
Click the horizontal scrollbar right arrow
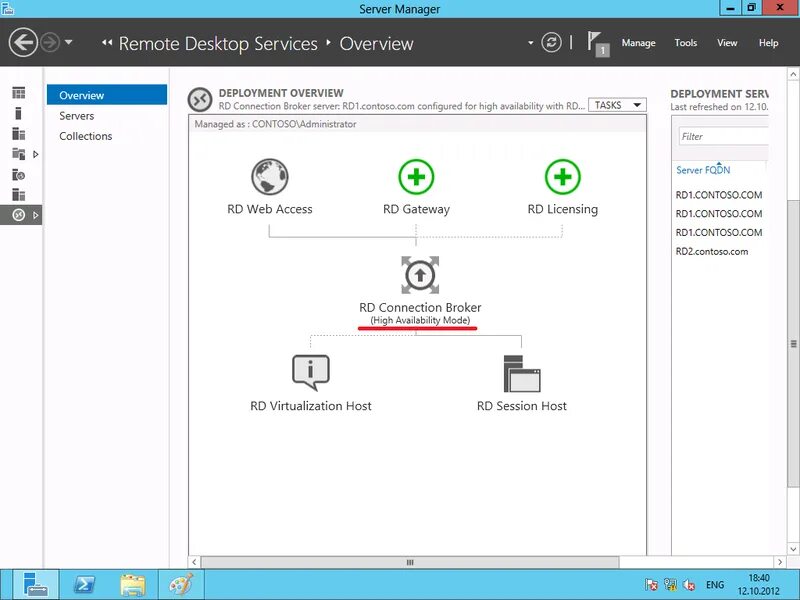tap(780, 562)
